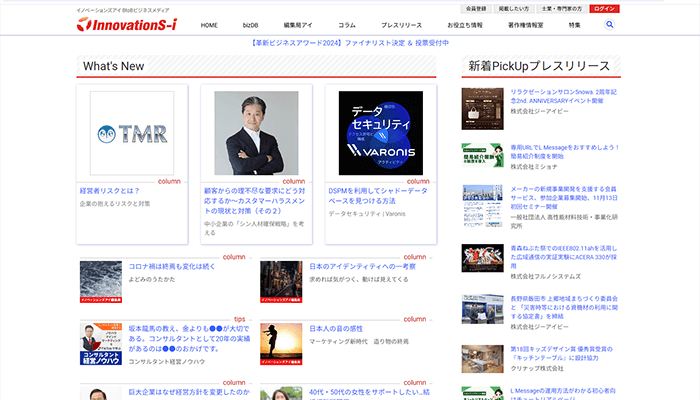Click 株式会社フルノシステムズ company name
Viewport: 700px width, 400px height.
[x=546, y=276]
